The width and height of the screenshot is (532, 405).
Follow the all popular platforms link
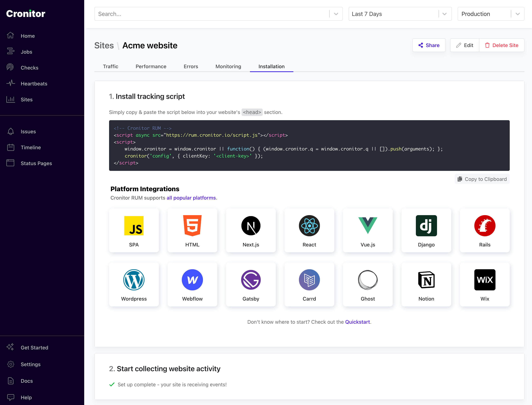(x=191, y=198)
